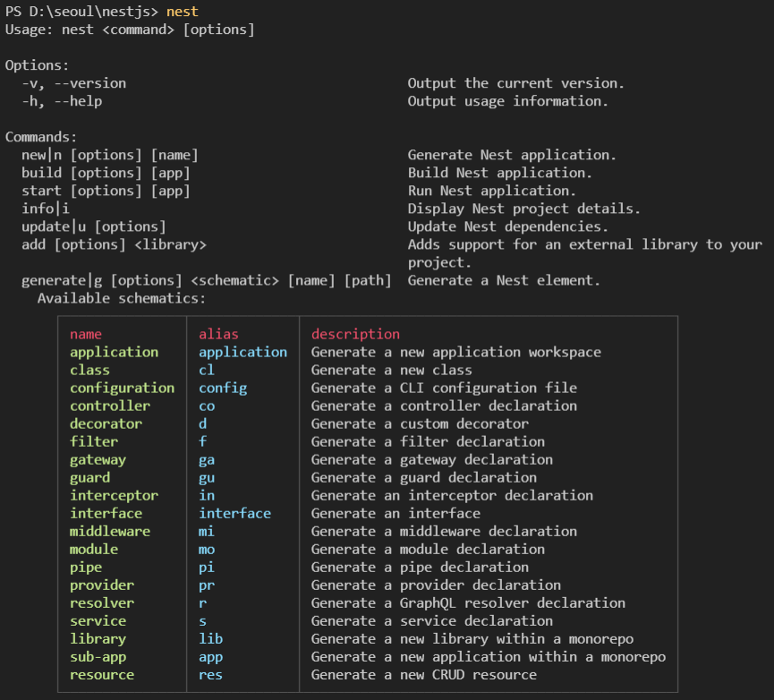Click the 'new|n [options] [name]' command line

[109, 155]
